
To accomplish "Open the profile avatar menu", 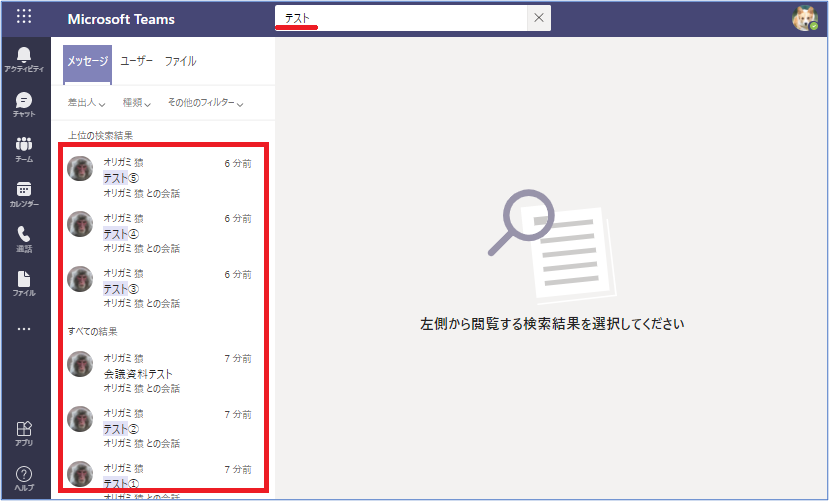I will click(805, 18).
